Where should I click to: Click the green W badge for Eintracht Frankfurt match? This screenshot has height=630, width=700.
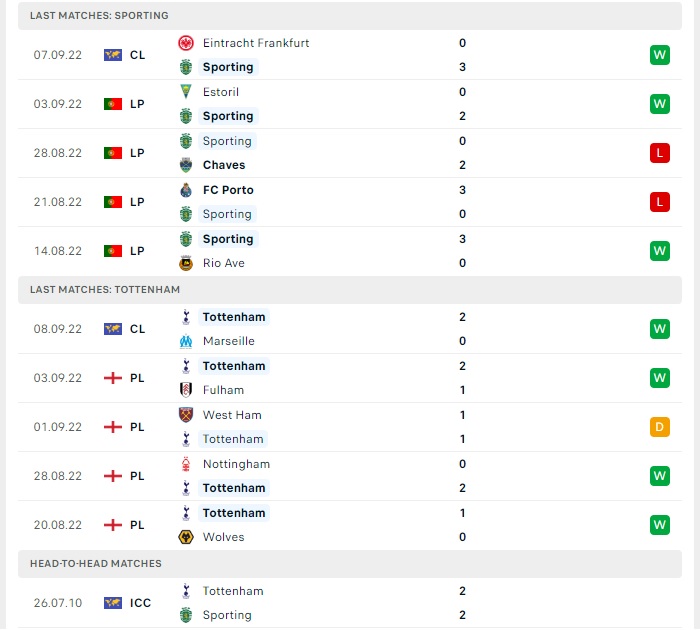point(660,55)
